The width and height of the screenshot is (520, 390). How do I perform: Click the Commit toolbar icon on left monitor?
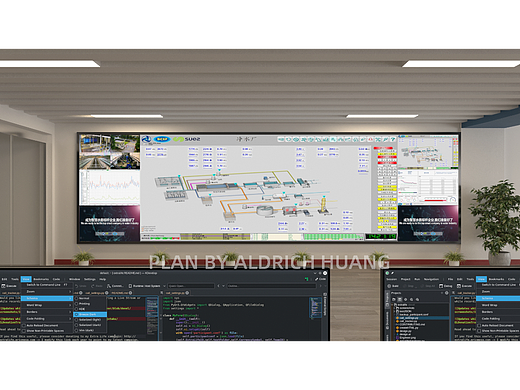(109, 286)
